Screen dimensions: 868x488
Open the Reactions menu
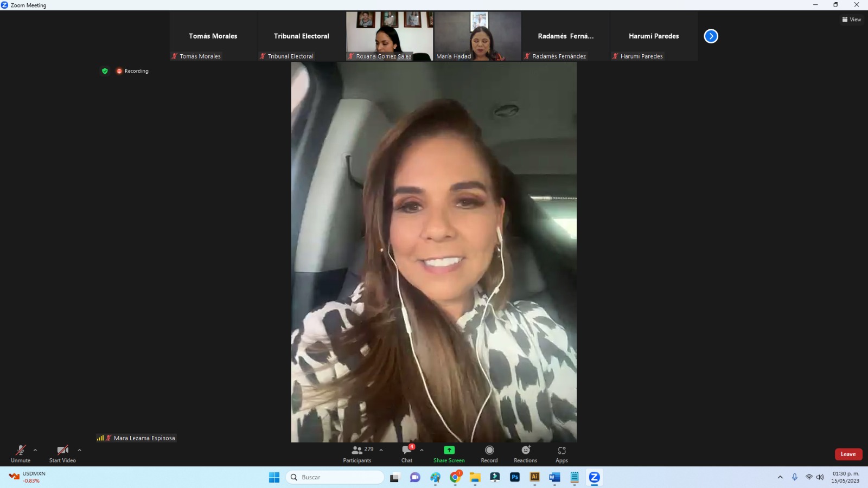526,454
